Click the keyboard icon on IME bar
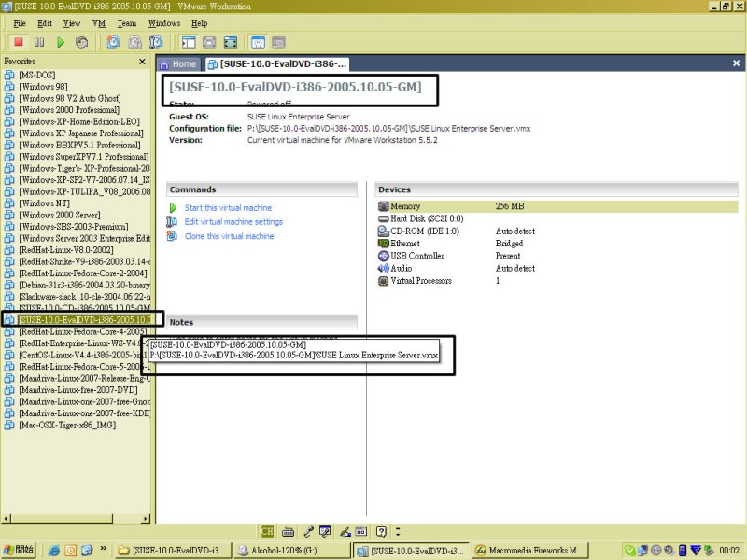This screenshot has width=747, height=560. 288,531
